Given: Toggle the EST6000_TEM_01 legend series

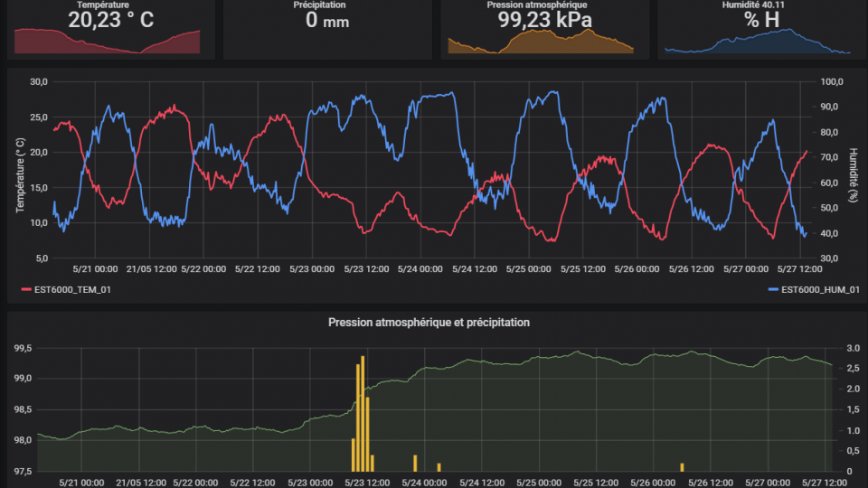Looking at the screenshot, I should [66, 289].
